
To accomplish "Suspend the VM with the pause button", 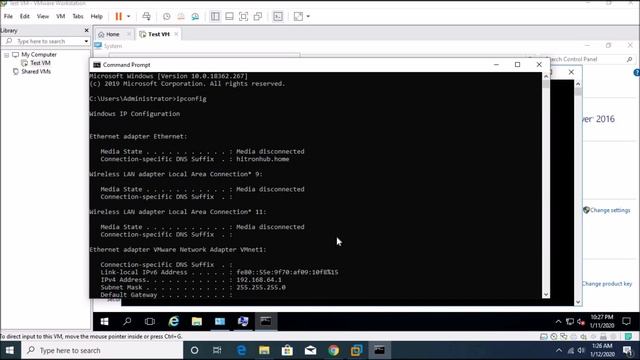I will coord(118,16).
